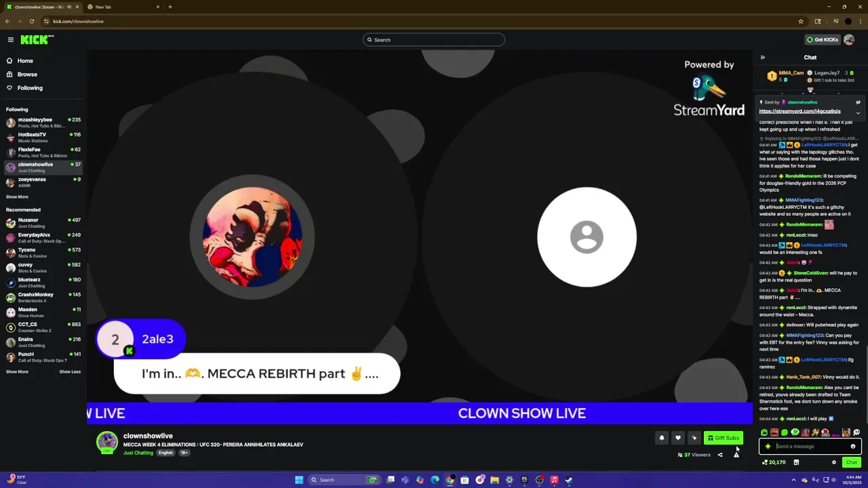Click the MMA_Cam top gifter name
The height and width of the screenshot is (488, 868).
click(x=791, y=73)
